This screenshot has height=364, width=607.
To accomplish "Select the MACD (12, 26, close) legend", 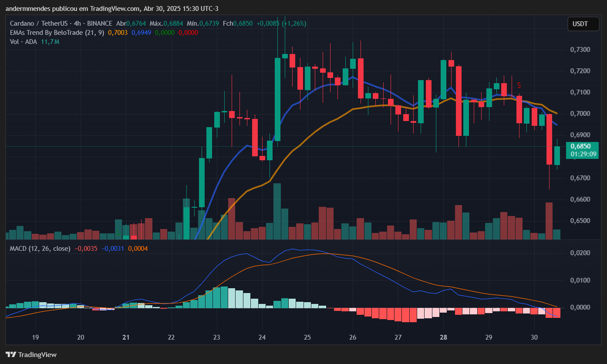I will 40,249.
